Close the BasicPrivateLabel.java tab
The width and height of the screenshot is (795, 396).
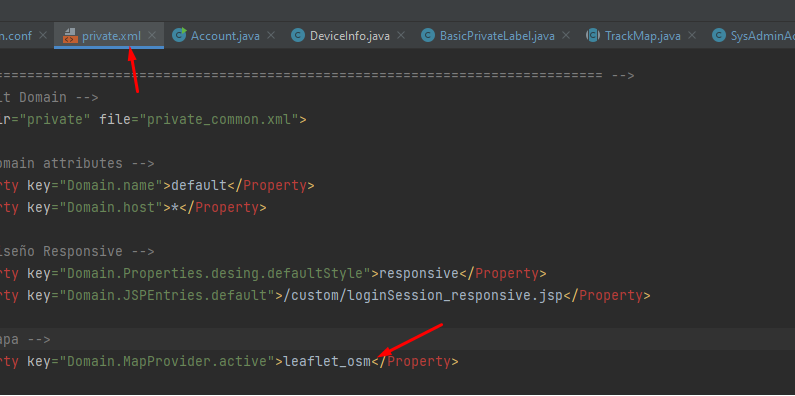[x=566, y=35]
